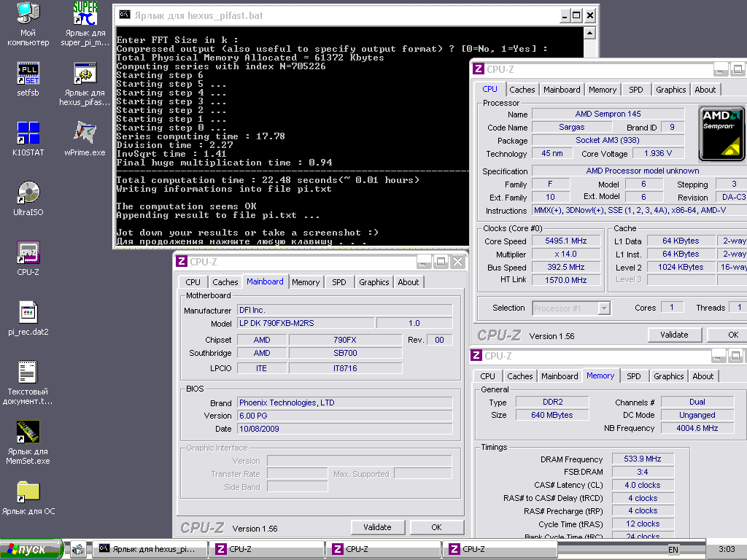This screenshot has width=747, height=560.
Task: Open SPD tab in the processor CPU-Z window
Action: point(636,90)
